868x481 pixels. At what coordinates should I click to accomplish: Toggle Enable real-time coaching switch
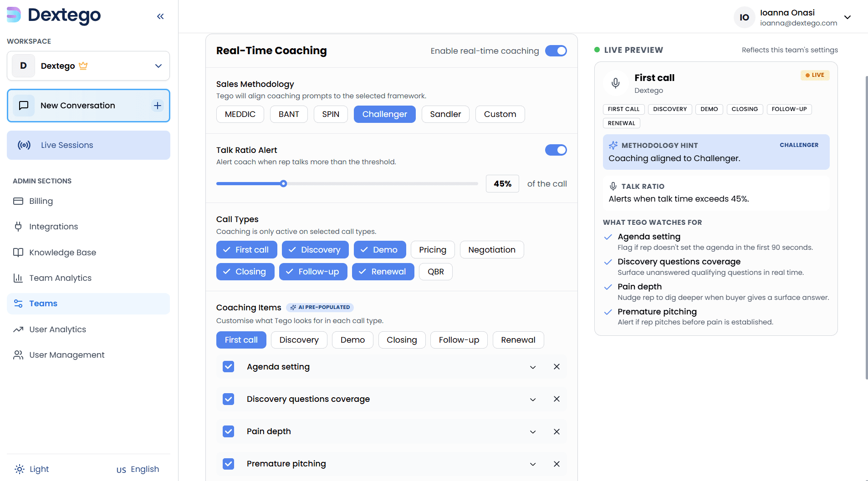556,51
